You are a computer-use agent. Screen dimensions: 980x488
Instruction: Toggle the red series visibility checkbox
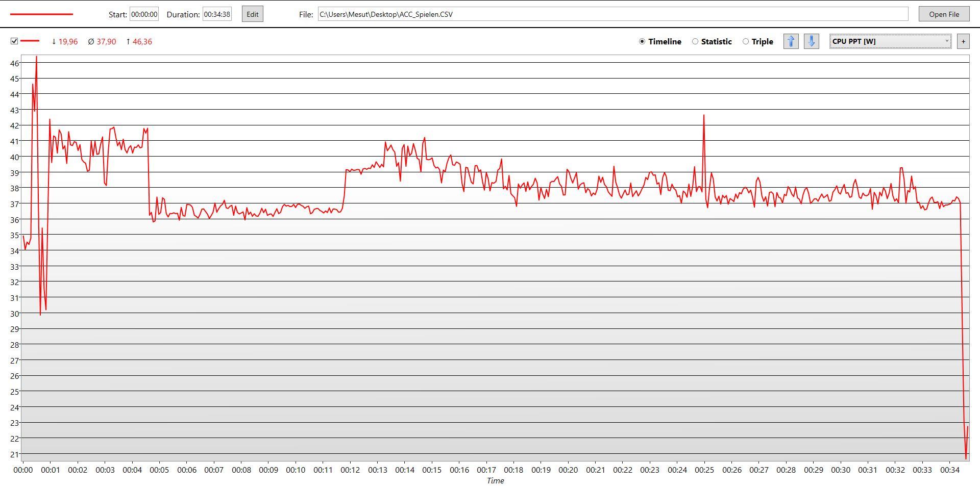[14, 41]
